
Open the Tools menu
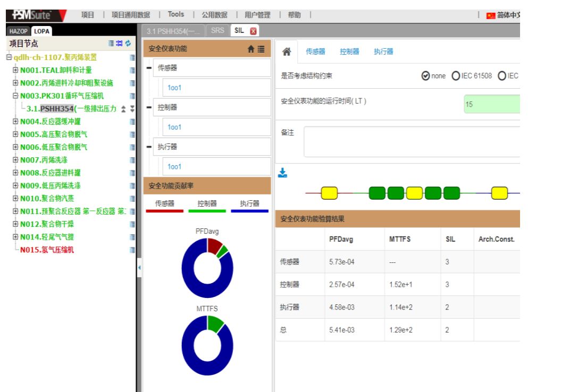tap(175, 15)
